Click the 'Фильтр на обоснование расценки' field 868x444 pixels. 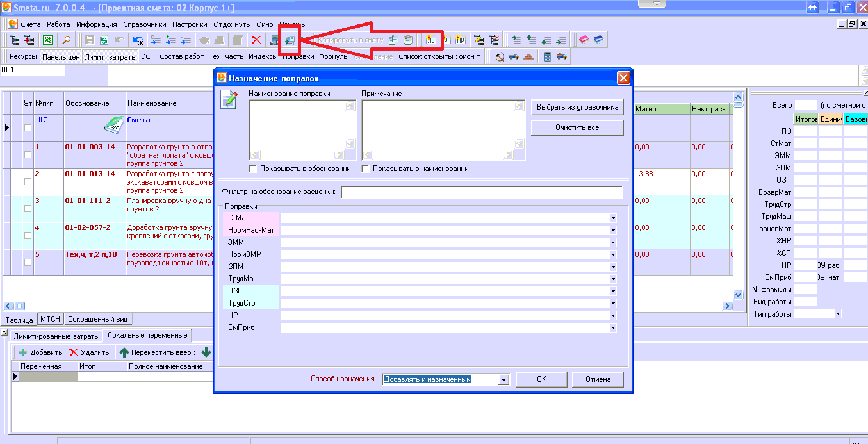pos(482,192)
